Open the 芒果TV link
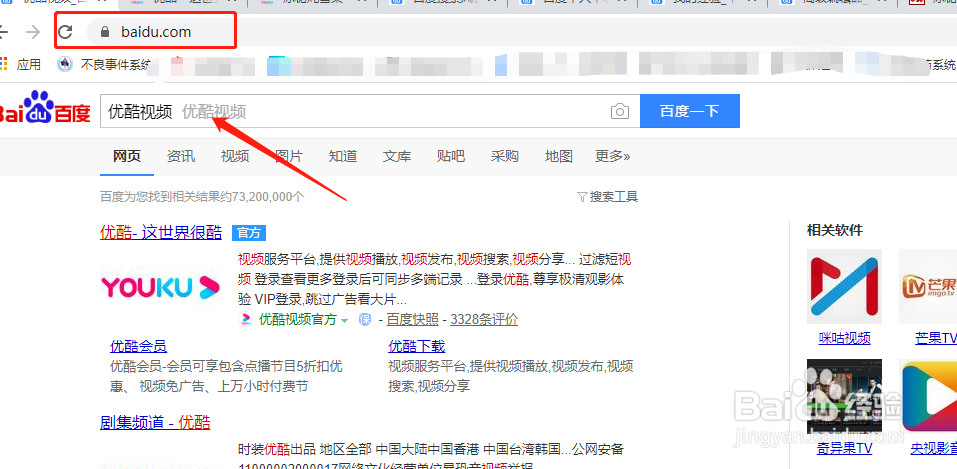This screenshot has width=957, height=469. click(936, 338)
